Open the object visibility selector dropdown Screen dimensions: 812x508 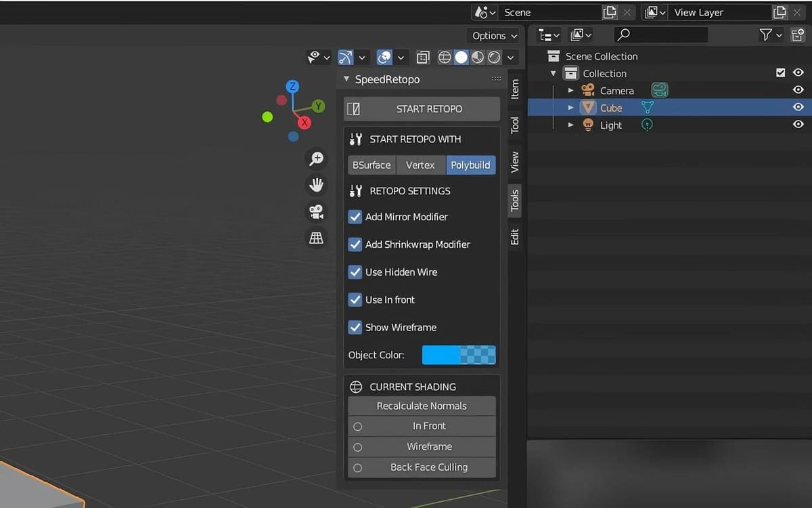click(x=319, y=58)
